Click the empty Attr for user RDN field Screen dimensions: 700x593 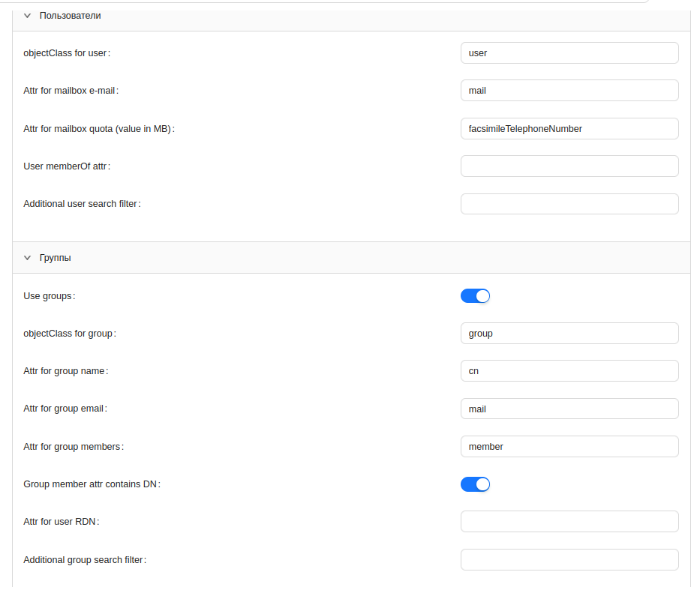click(x=569, y=522)
